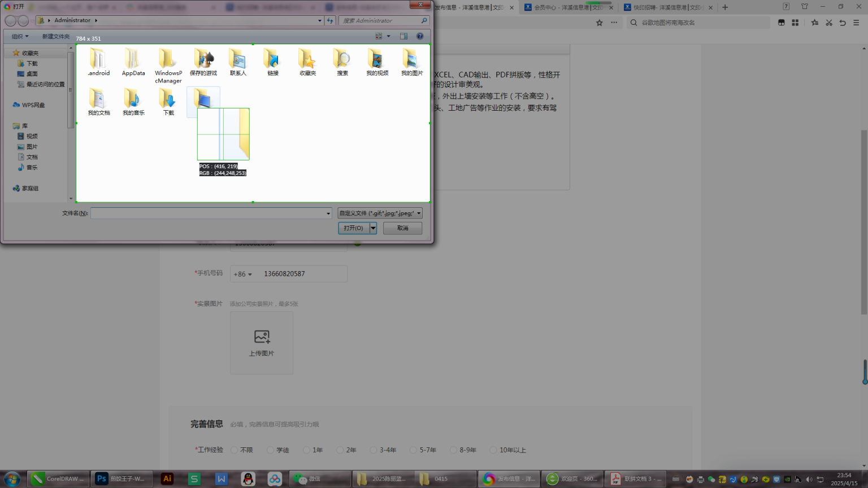The height and width of the screenshot is (488, 868).
Task: Open the browser's hamburger main menu
Action: 856,23
